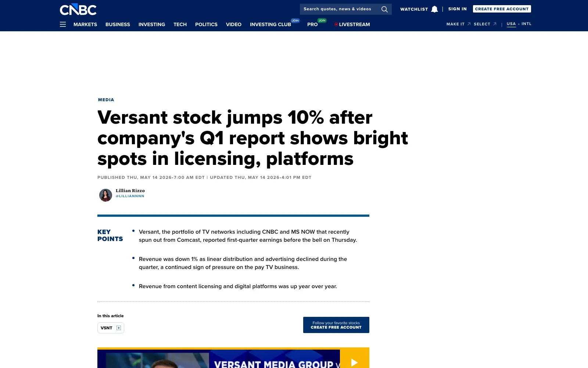Switch to USA edition
This screenshot has width=588, height=368.
pos(511,24)
